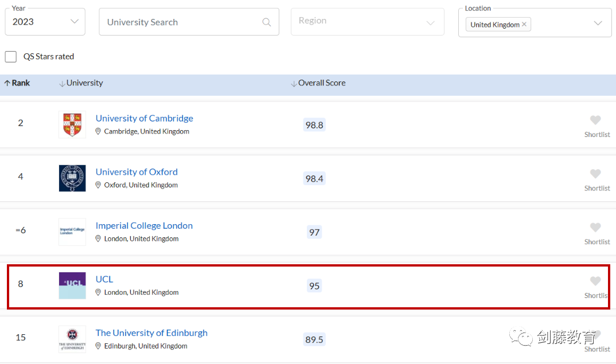Shortlist Imperial College London heart icon
The width and height of the screenshot is (616, 364).
pyautogui.click(x=595, y=228)
